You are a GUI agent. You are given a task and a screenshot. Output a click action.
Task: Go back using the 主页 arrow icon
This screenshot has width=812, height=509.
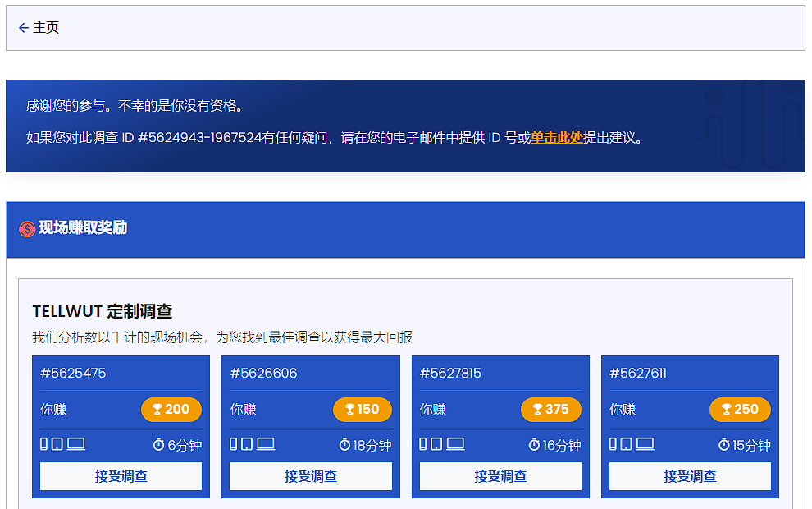pos(23,27)
